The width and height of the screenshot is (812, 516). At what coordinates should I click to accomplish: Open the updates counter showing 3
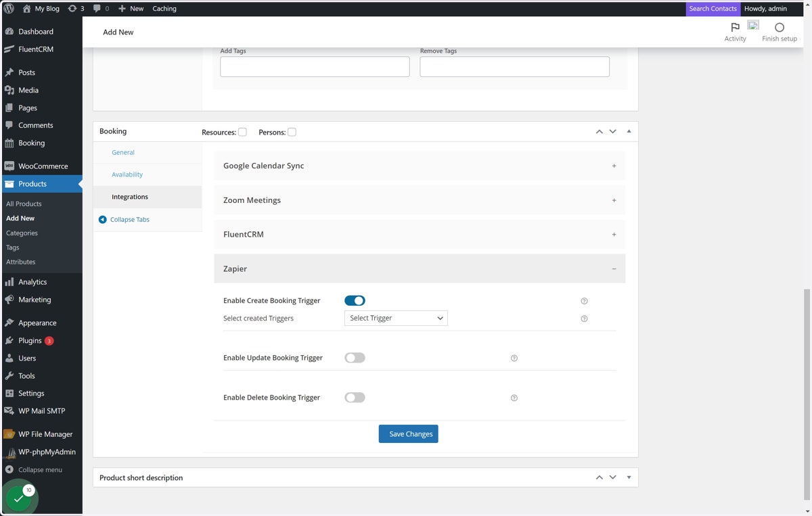click(x=76, y=9)
